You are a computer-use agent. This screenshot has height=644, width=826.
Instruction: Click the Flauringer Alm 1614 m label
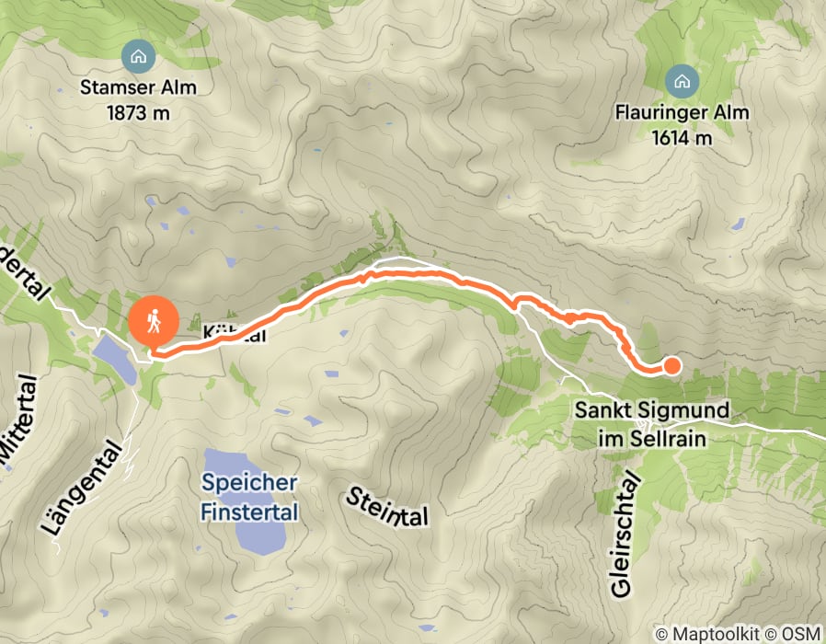[x=682, y=125]
